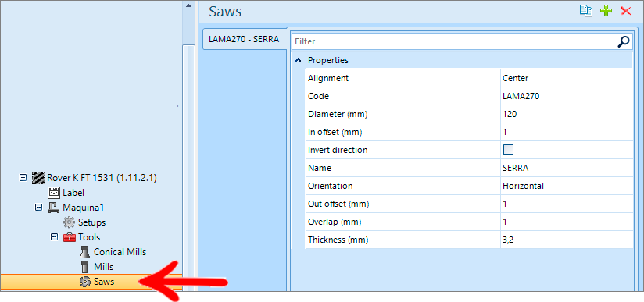Click the tree panel scroll up arrow
This screenshot has width=644, height=302.
point(188,5)
